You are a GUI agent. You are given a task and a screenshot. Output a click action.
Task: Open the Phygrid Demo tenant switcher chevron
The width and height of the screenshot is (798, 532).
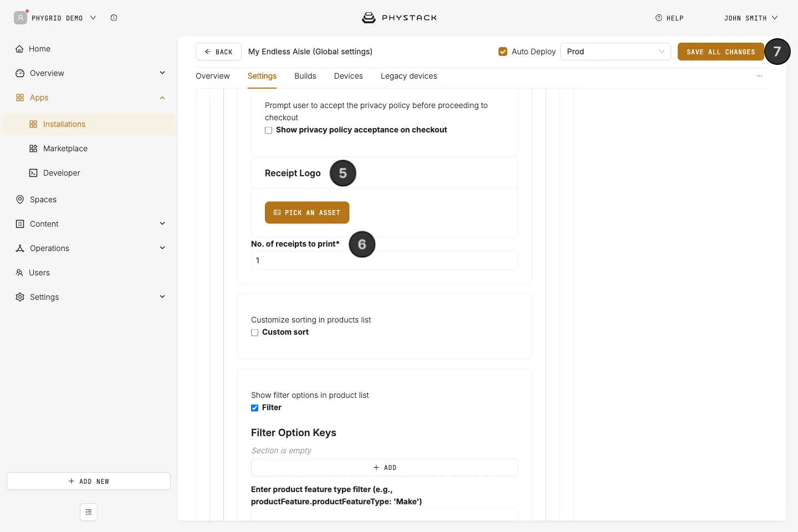point(93,18)
